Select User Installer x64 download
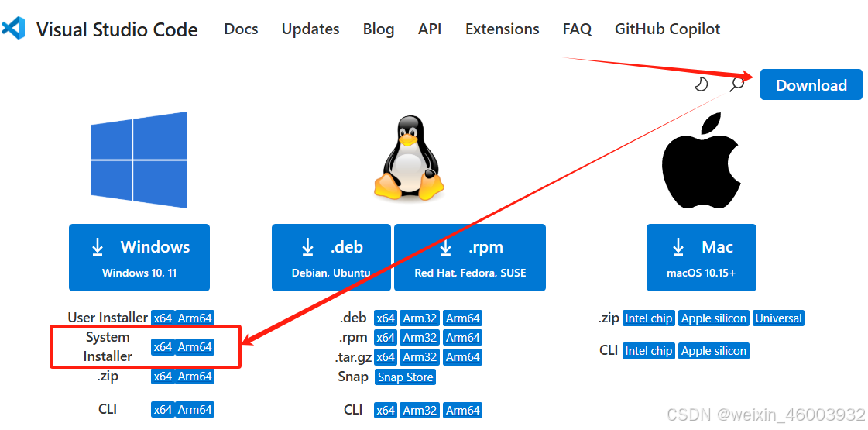 163,318
